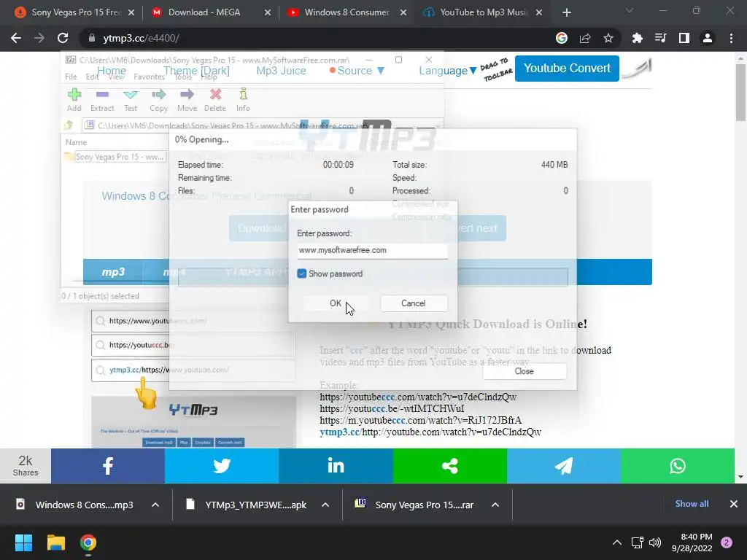Share on WhatsApp
Screen dimensions: 747x560
click(678, 466)
